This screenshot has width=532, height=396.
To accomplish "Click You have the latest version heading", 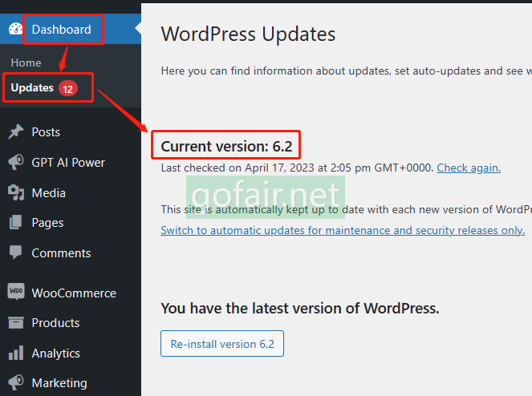I will coord(300,309).
